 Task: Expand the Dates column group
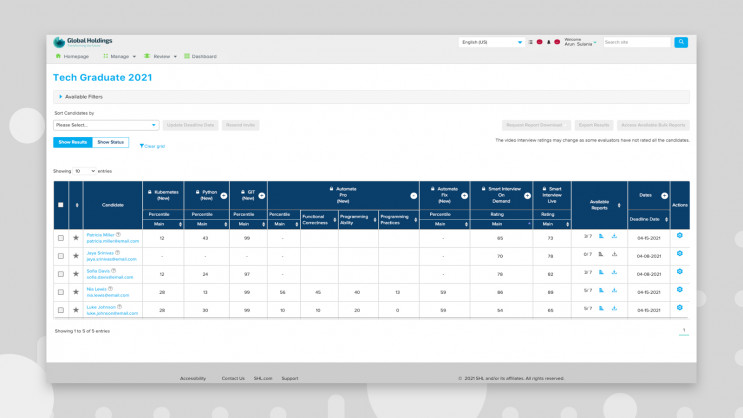click(664, 196)
